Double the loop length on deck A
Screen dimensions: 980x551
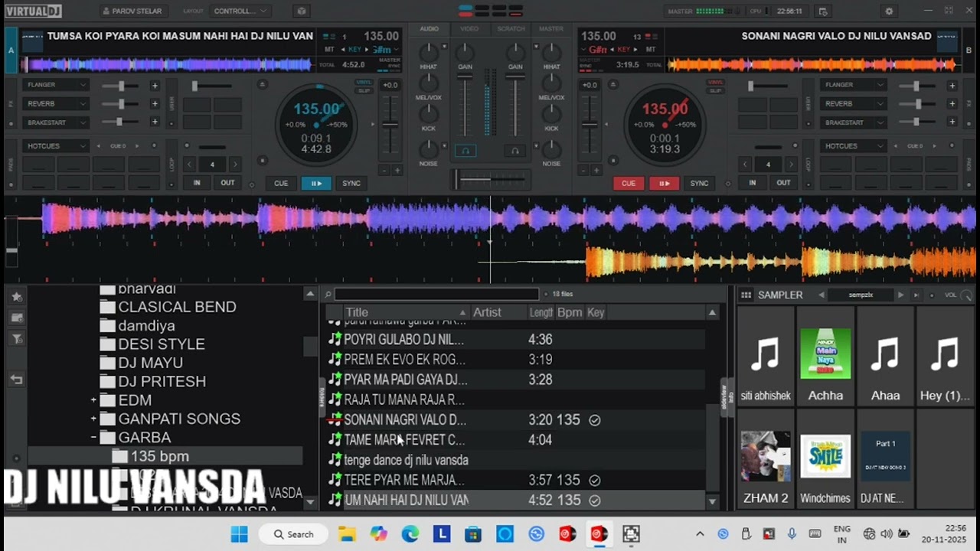[x=235, y=165]
